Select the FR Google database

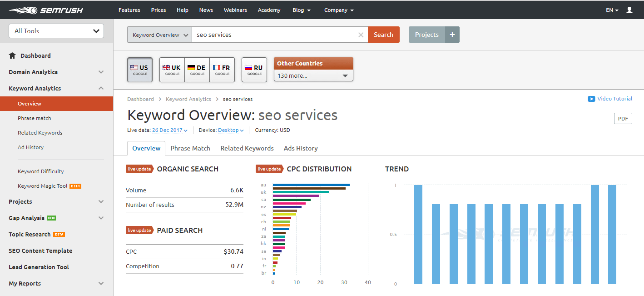pyautogui.click(x=222, y=70)
